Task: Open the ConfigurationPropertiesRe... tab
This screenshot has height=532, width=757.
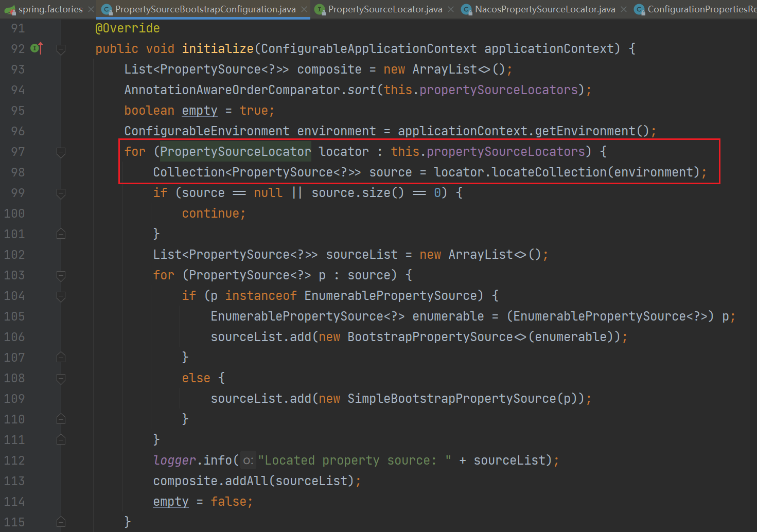Action: pyautogui.click(x=701, y=9)
